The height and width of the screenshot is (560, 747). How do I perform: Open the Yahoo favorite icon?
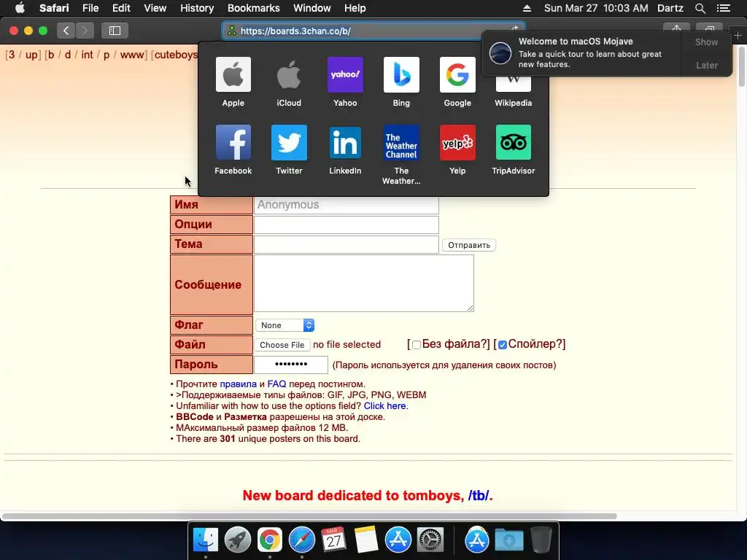[345, 74]
